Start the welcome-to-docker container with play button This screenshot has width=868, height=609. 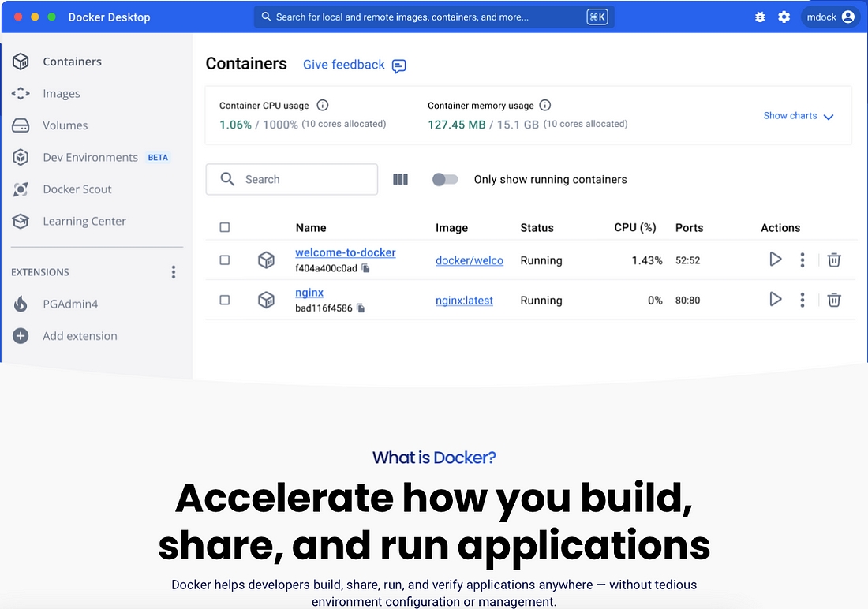tap(776, 259)
